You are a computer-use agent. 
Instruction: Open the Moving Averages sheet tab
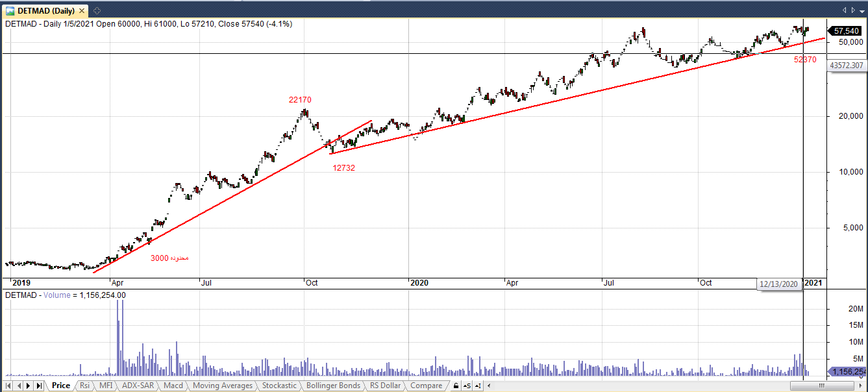coord(223,386)
